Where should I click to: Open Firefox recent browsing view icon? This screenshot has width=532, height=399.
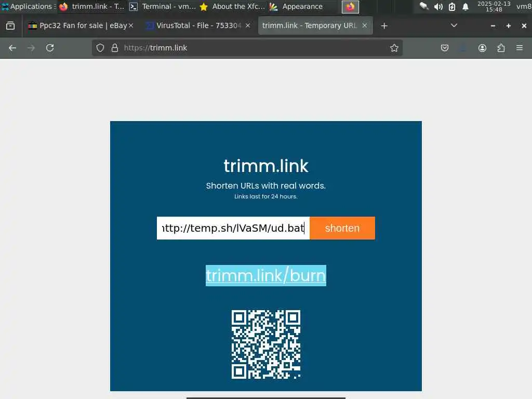click(10, 26)
